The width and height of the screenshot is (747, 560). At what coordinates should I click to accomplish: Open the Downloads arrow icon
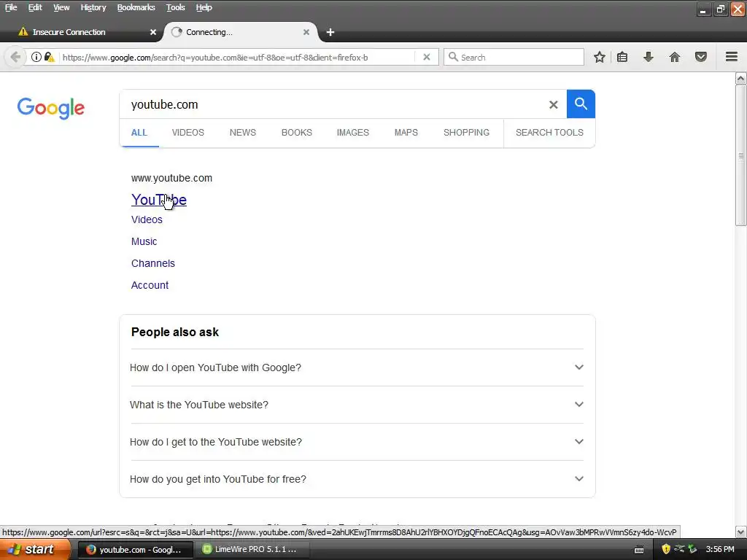click(649, 57)
